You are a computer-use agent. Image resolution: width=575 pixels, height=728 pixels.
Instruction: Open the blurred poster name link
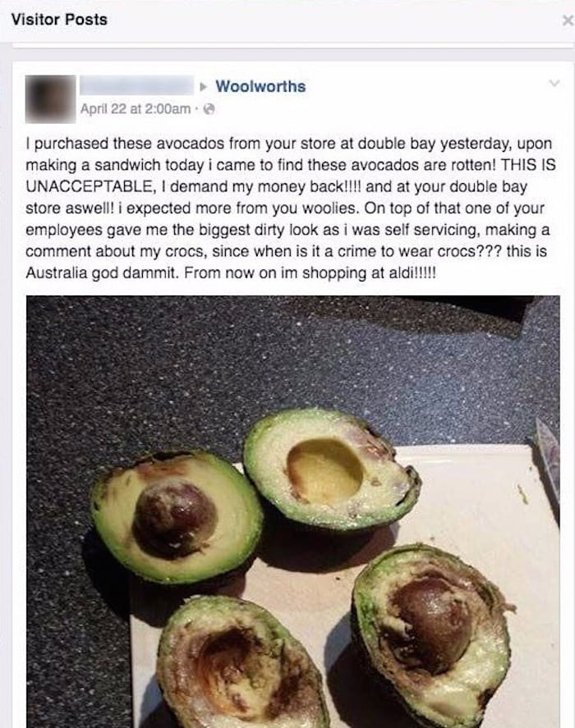[136, 85]
